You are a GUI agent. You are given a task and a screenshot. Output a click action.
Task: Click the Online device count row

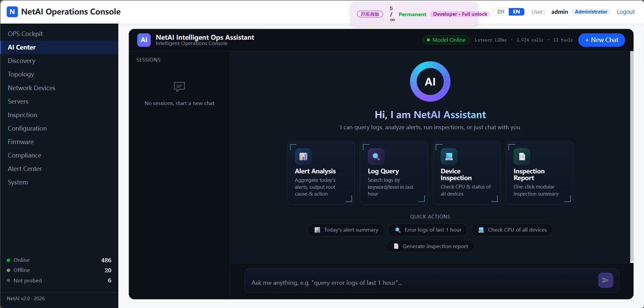pos(59,260)
